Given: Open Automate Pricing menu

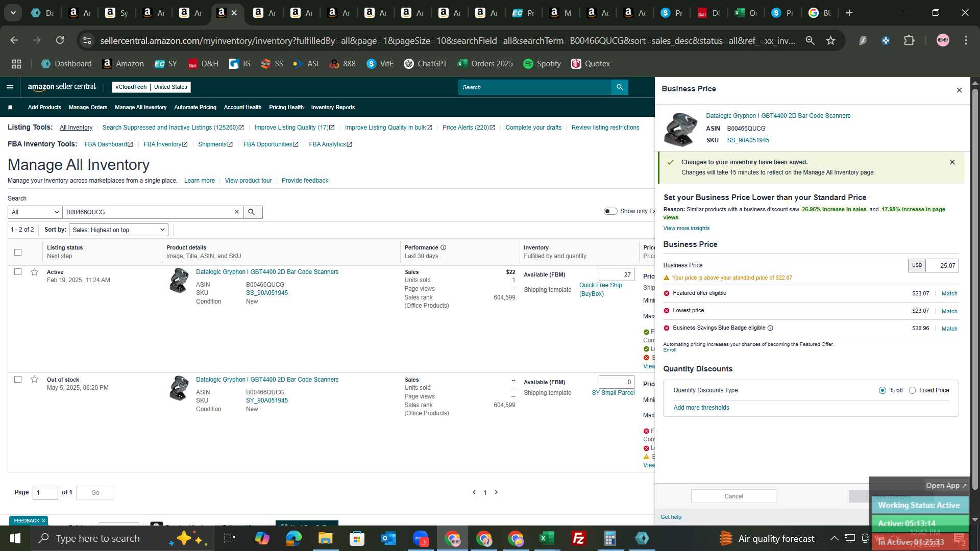Looking at the screenshot, I should point(195,108).
